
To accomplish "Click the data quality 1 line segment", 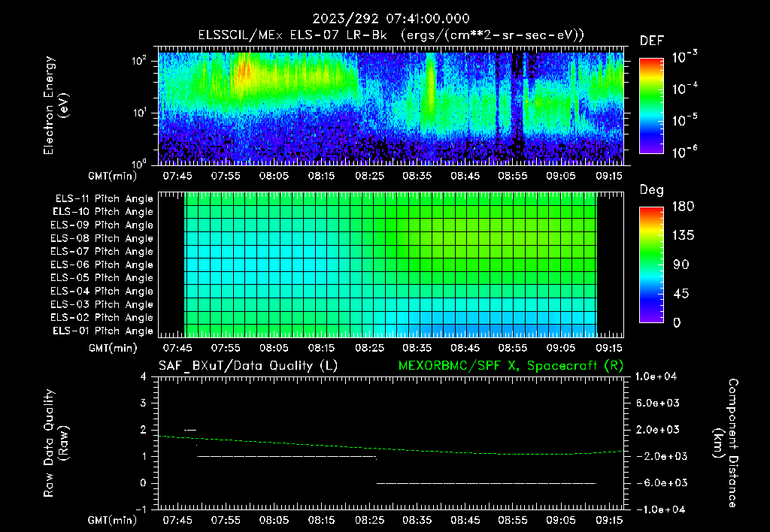I will tap(286, 457).
